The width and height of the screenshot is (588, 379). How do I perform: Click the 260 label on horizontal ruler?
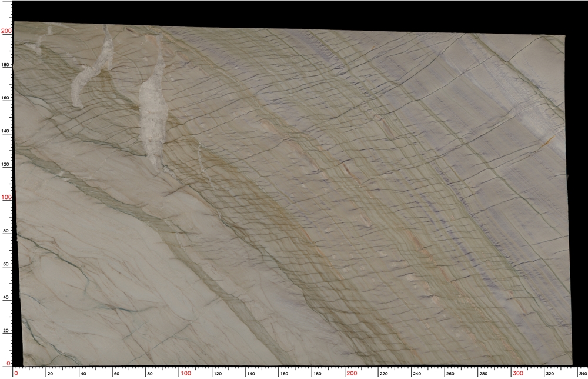450,374
